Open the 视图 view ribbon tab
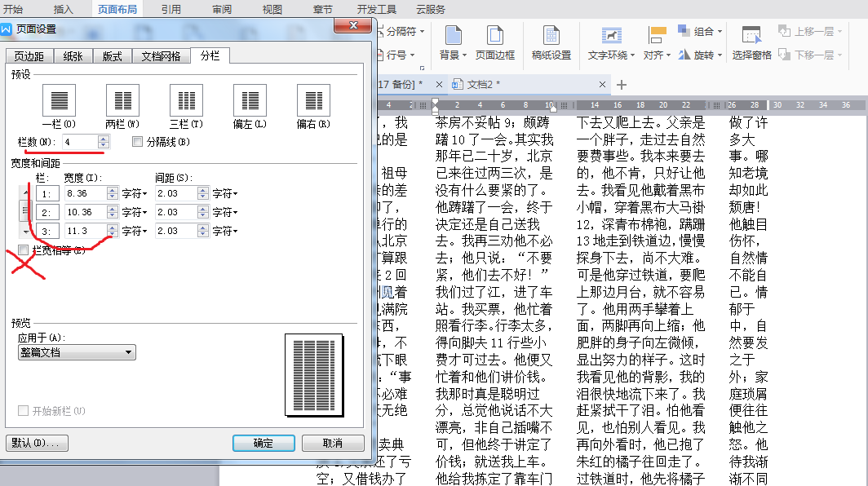This screenshot has width=868, height=486. coord(272,9)
